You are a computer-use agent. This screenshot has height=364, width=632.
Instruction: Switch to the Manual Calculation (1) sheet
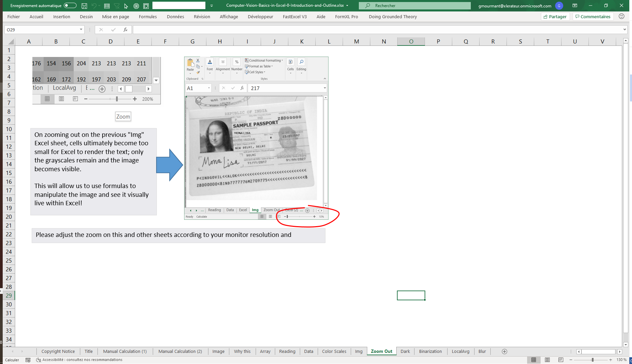[125, 351]
